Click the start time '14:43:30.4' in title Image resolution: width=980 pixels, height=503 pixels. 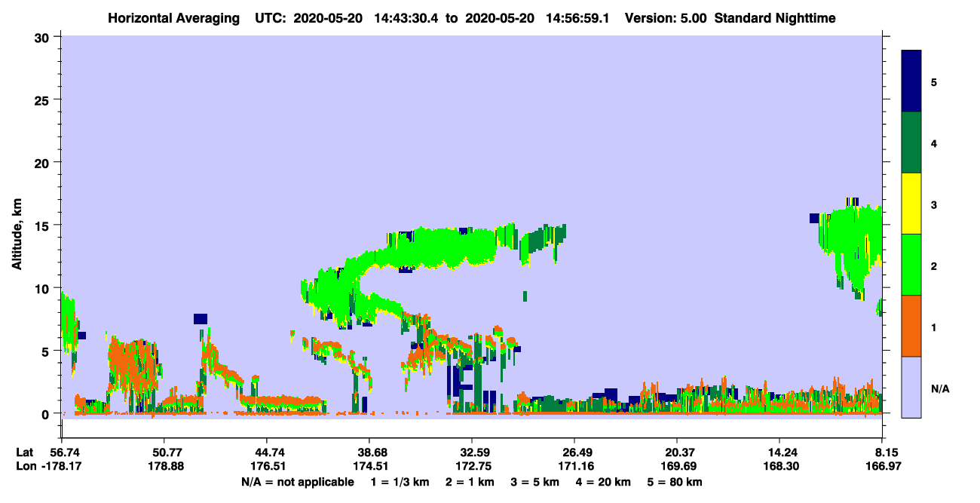(406, 18)
